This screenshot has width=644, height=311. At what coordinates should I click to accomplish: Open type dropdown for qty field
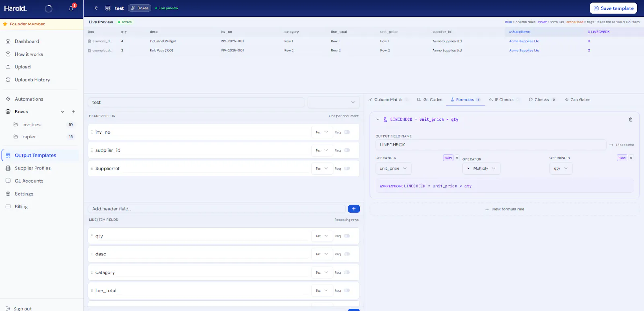tap(322, 236)
